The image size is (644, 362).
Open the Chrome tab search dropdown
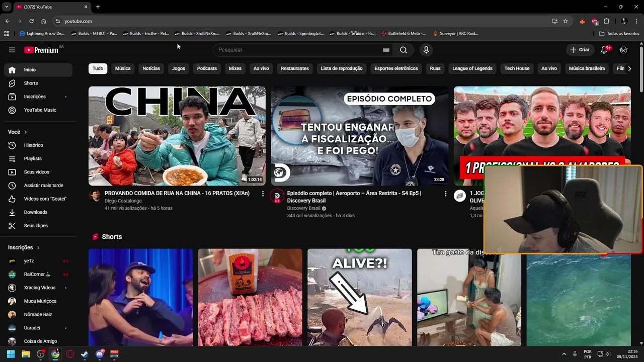coord(7,7)
